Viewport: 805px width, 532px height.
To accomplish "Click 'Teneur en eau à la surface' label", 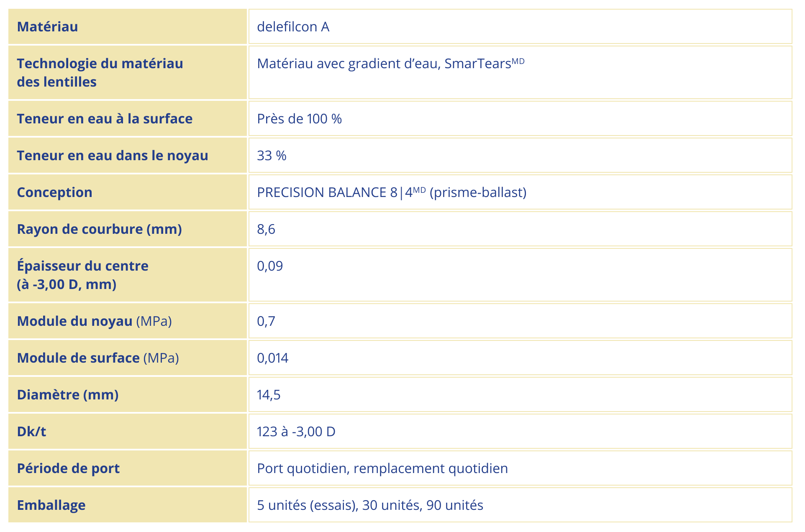I will coord(105,119).
